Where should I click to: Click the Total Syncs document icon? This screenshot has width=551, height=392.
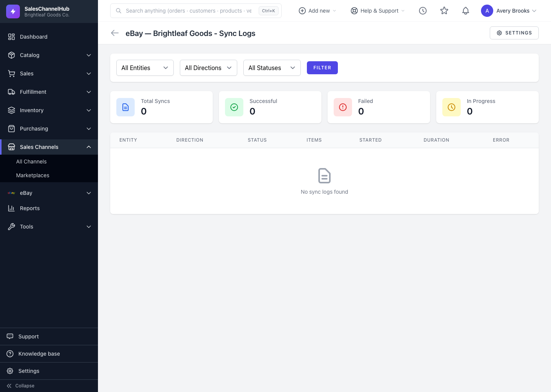coord(126,107)
